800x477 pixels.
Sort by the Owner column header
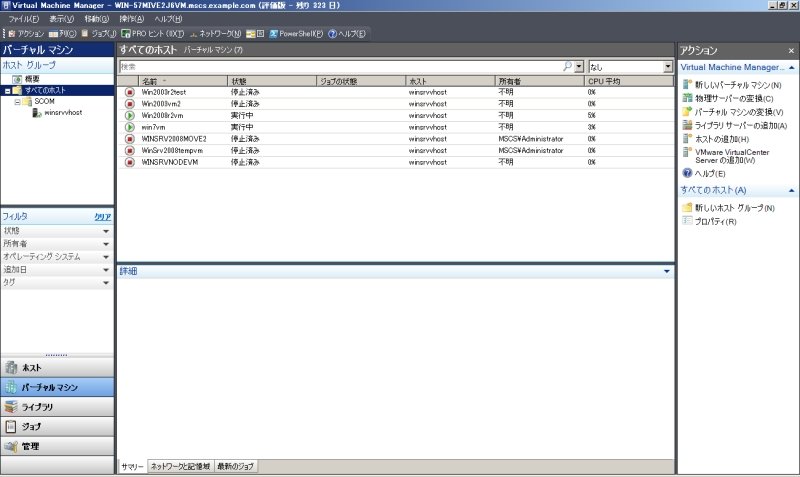click(x=539, y=81)
